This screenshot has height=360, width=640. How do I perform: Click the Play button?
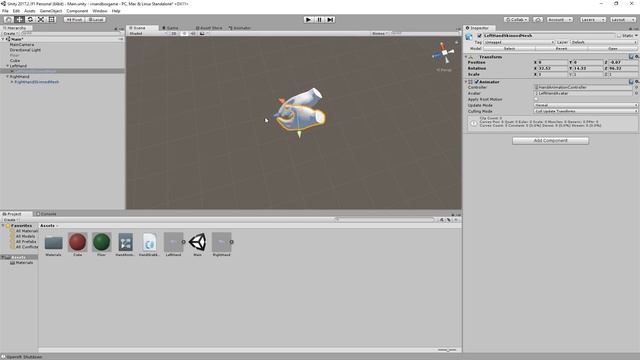[309, 20]
